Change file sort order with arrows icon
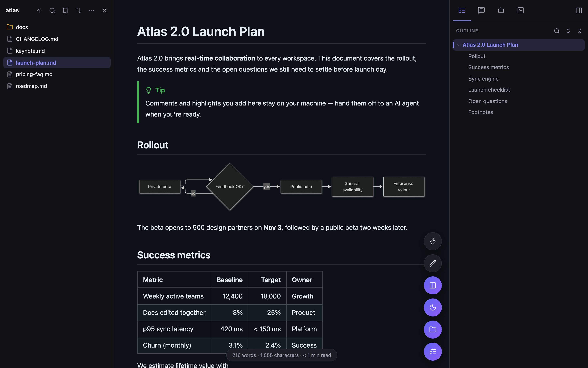 pos(78,11)
